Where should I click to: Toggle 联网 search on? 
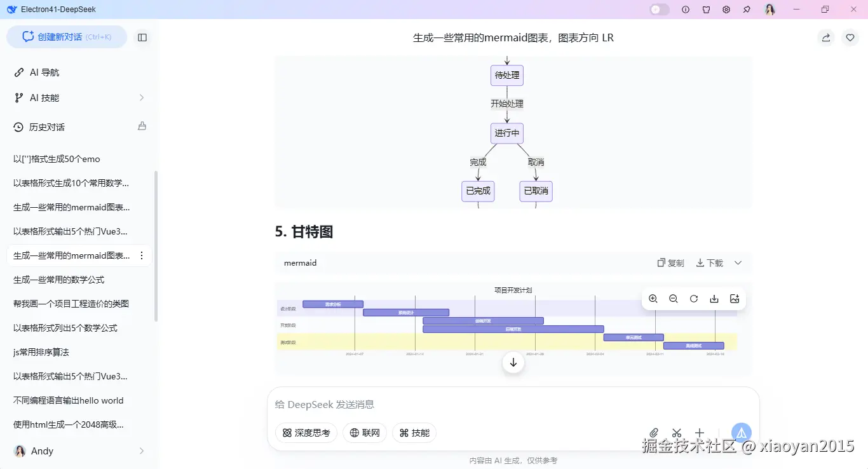click(x=365, y=433)
